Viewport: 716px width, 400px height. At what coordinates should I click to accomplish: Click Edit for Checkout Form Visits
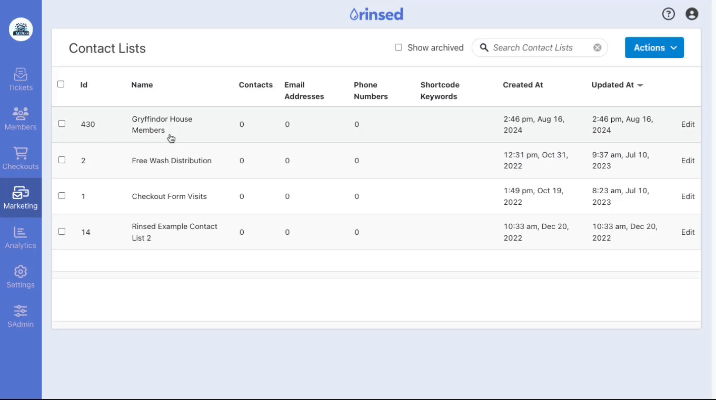[687, 196]
